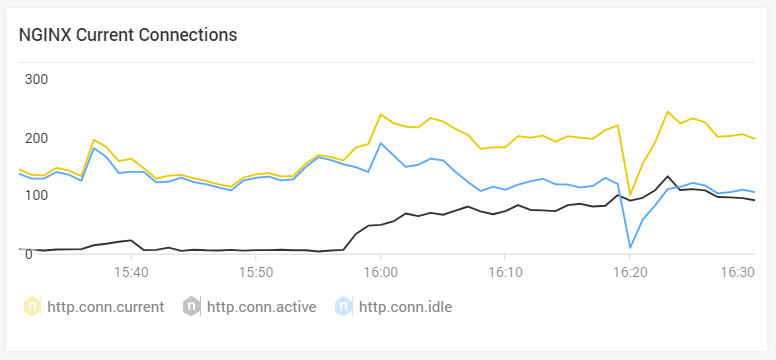Image resolution: width=776 pixels, height=360 pixels.
Task: Click the blue http.conn.idle legend icon
Action: pos(343,307)
